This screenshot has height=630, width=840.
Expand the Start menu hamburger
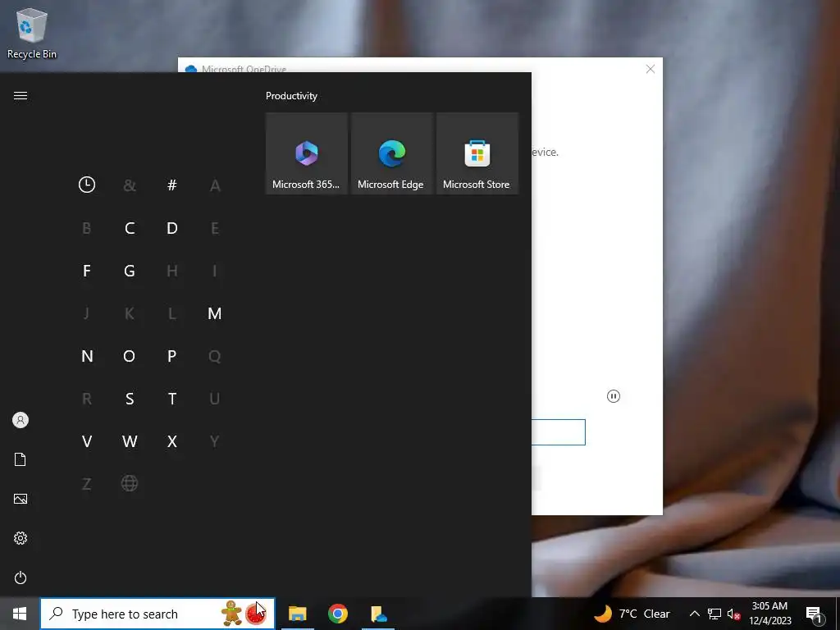(21, 95)
